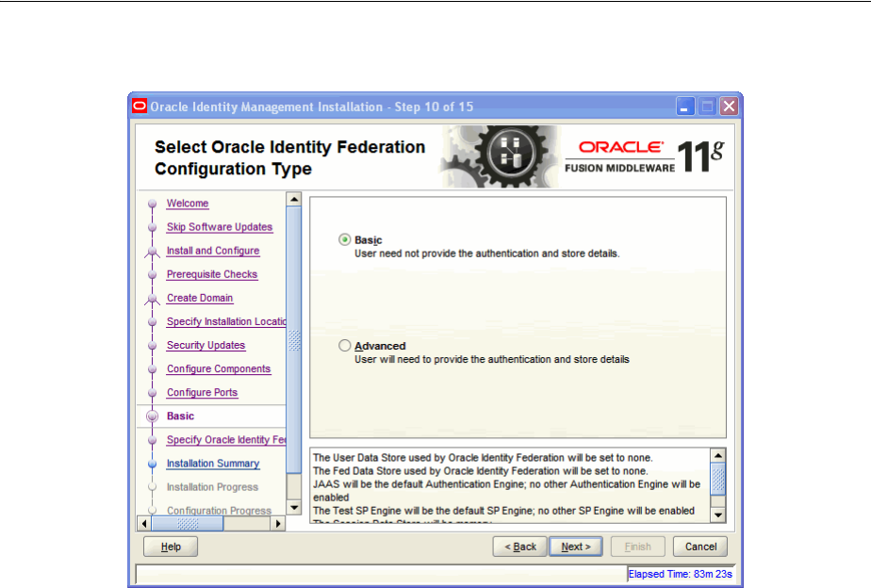Click navigation panel horizontal scrollbar thumb

click(188, 524)
